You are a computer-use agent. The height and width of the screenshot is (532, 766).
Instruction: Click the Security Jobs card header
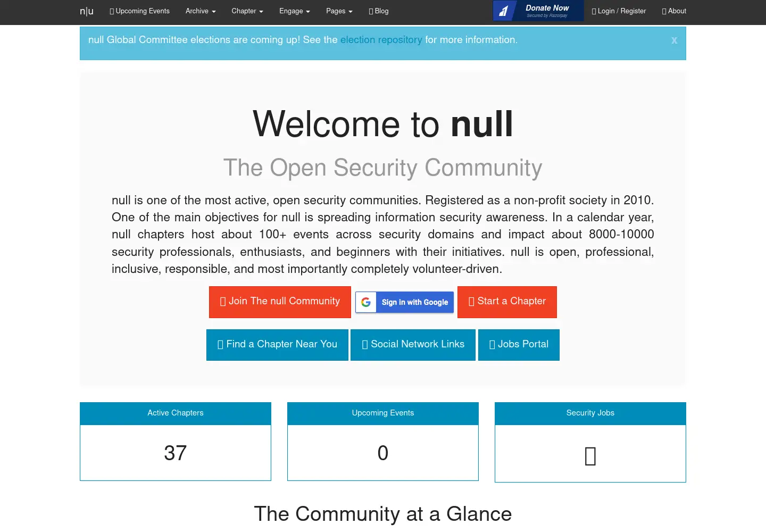[x=590, y=413]
